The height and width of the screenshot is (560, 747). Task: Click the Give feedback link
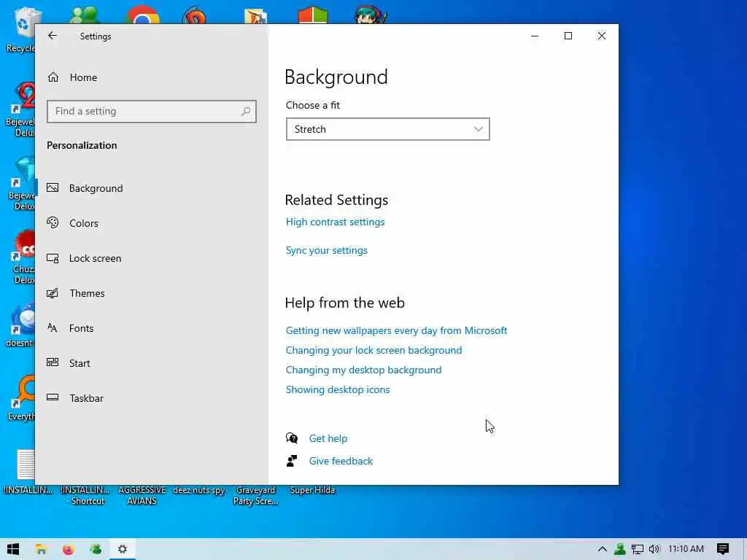[x=341, y=461]
